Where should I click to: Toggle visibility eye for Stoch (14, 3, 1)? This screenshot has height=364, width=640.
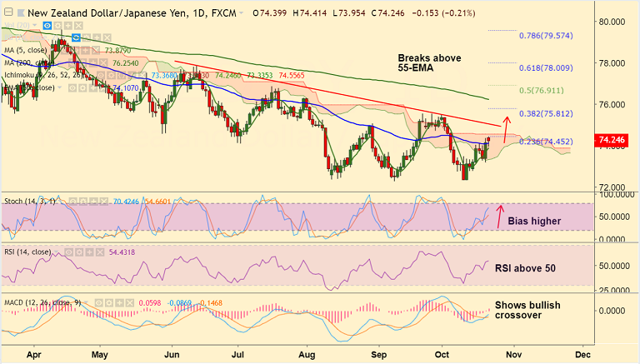[72, 202]
